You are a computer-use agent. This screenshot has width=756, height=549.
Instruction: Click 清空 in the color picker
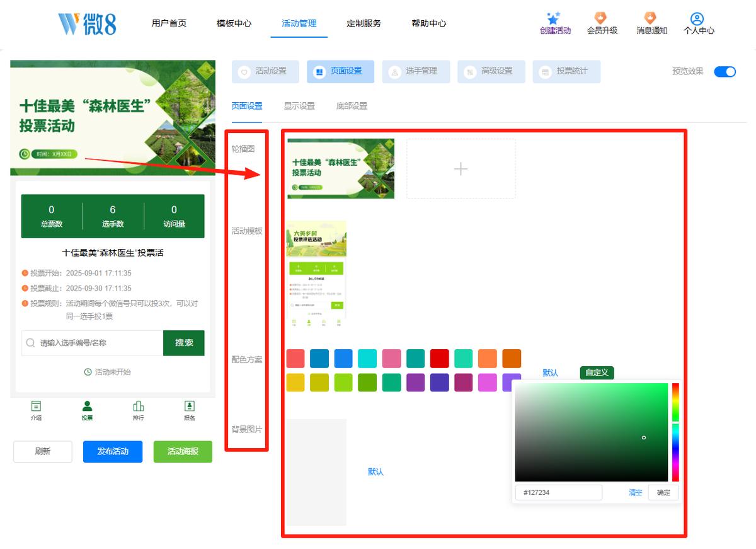point(635,492)
